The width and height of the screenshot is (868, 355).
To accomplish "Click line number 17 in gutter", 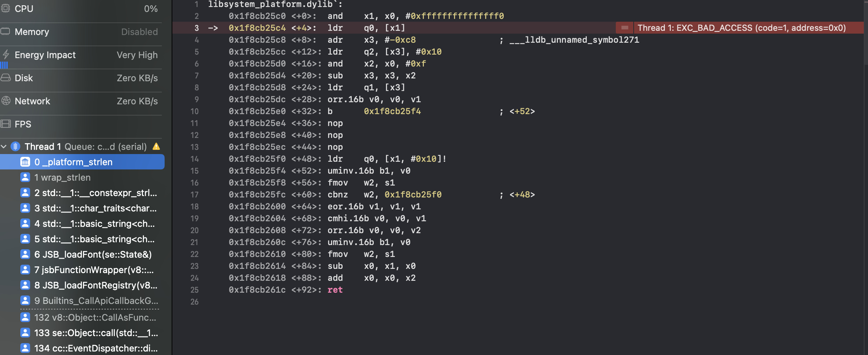I will tap(194, 195).
